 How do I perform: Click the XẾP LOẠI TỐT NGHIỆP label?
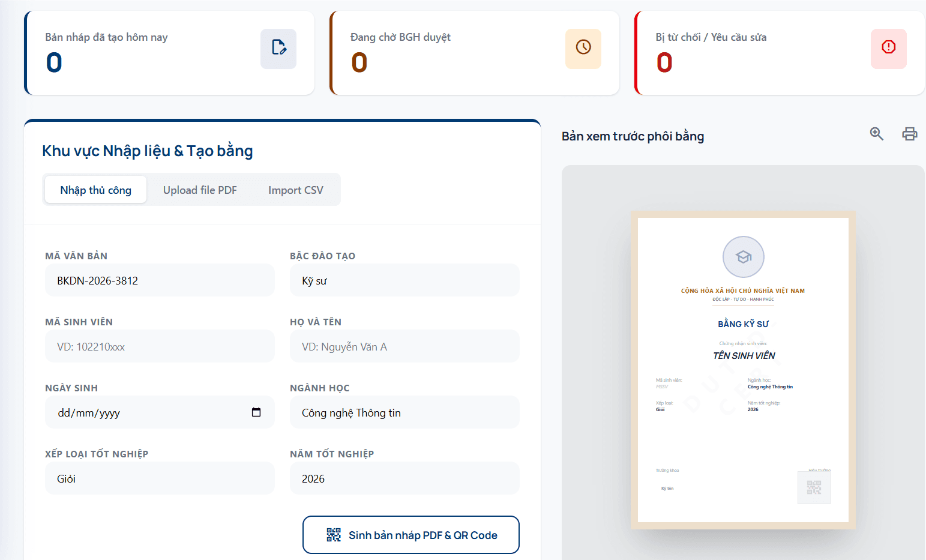coord(97,454)
